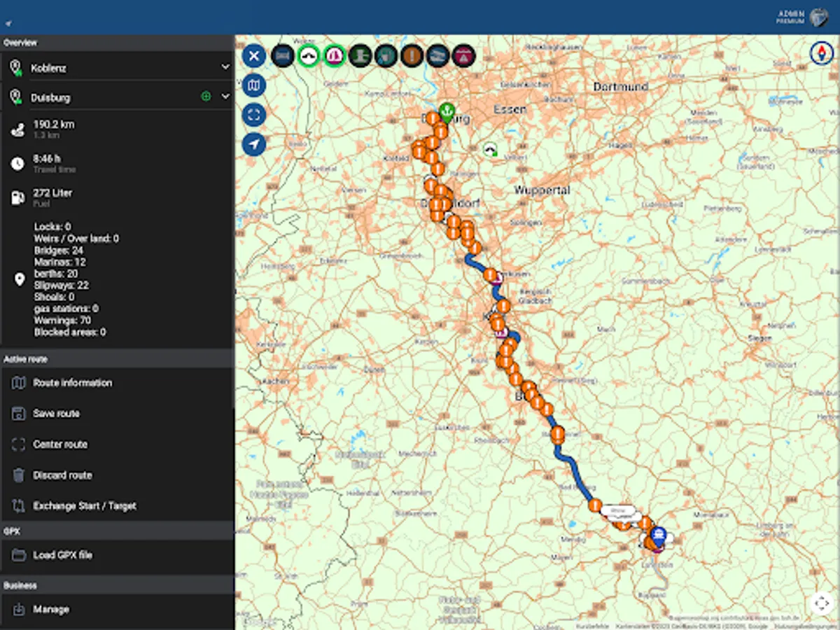Click the green plus icon beside Duisburg

tap(206, 97)
